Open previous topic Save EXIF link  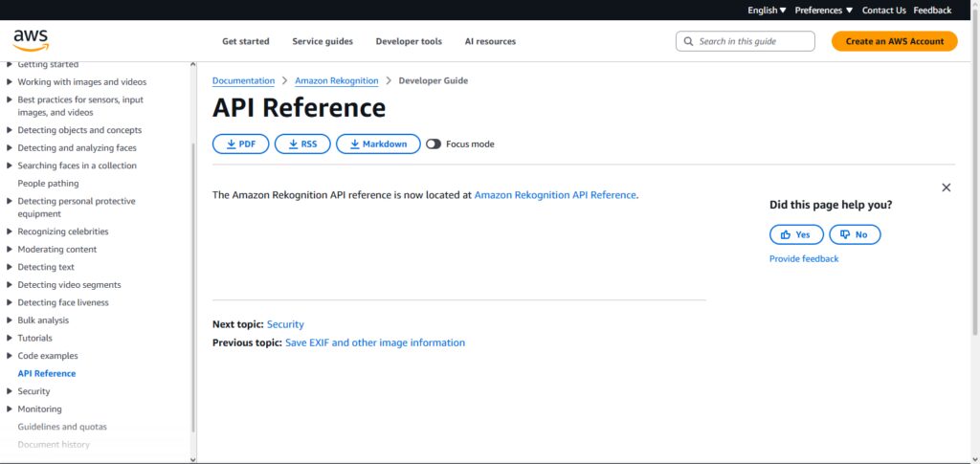375,342
